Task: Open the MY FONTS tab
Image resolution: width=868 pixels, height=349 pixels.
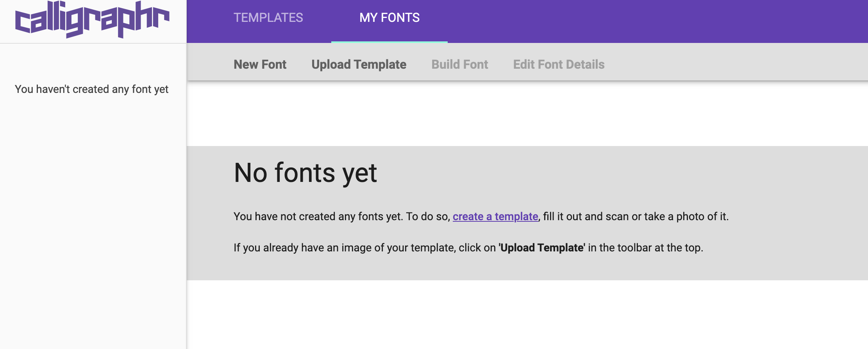Action: 389,18
